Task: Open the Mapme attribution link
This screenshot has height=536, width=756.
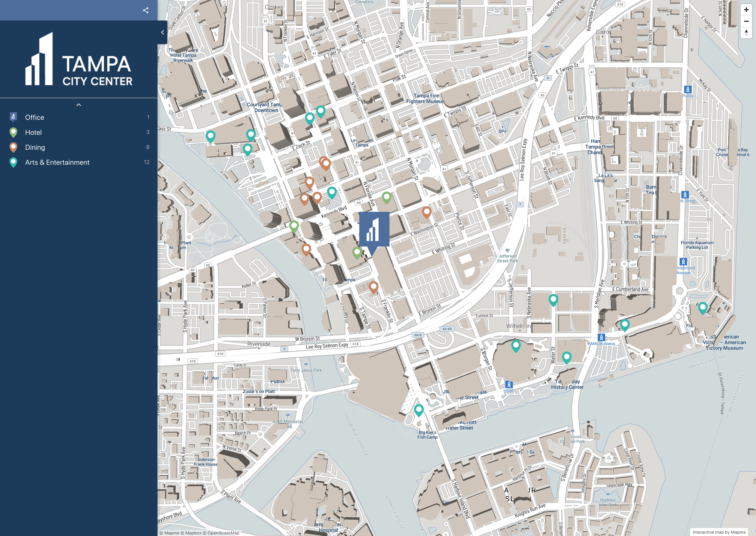Action: coord(169,533)
